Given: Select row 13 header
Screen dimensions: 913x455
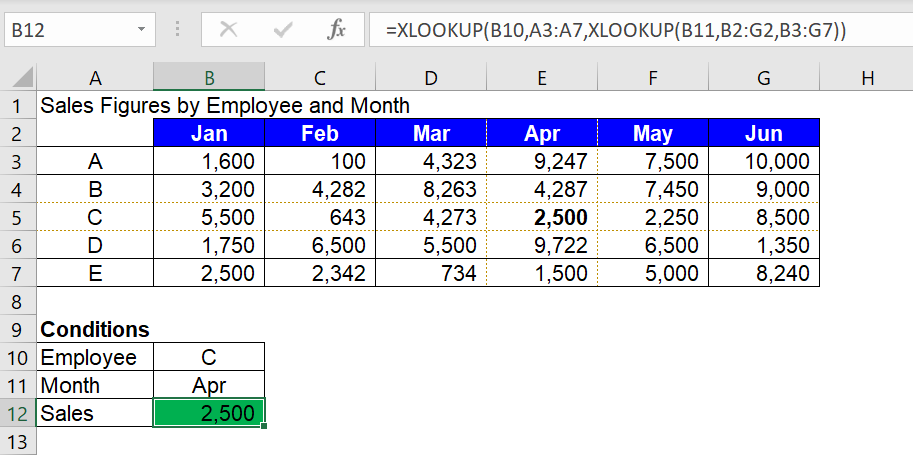Looking at the screenshot, I should pyautogui.click(x=18, y=442).
